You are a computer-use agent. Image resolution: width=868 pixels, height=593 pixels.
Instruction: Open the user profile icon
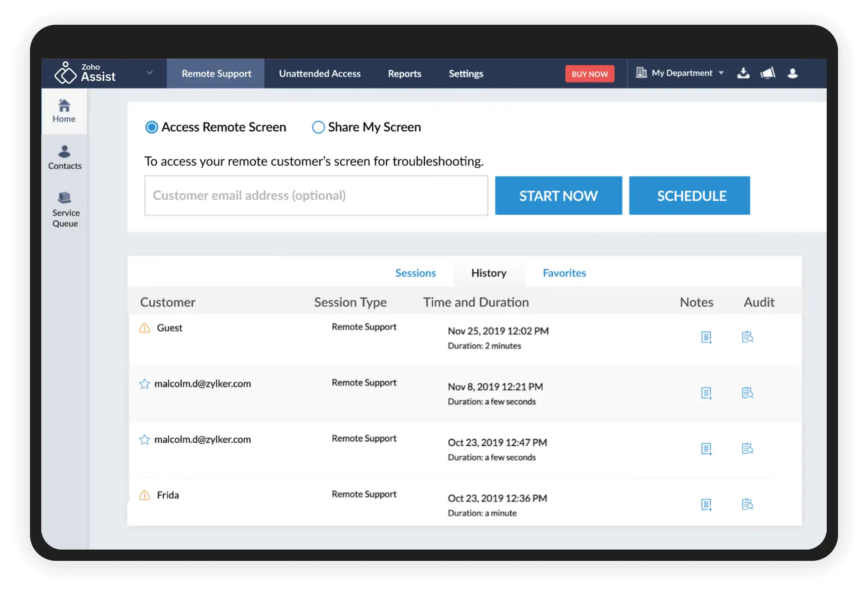793,73
